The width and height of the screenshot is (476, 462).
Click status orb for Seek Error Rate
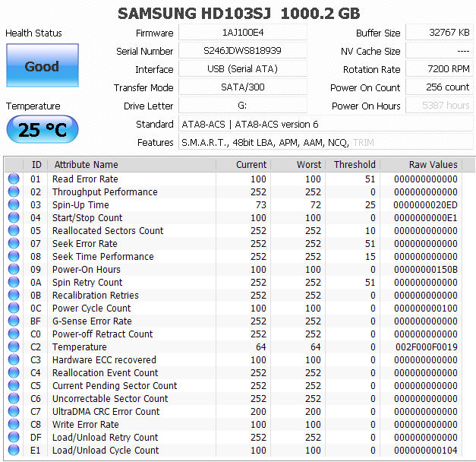pos(14,243)
